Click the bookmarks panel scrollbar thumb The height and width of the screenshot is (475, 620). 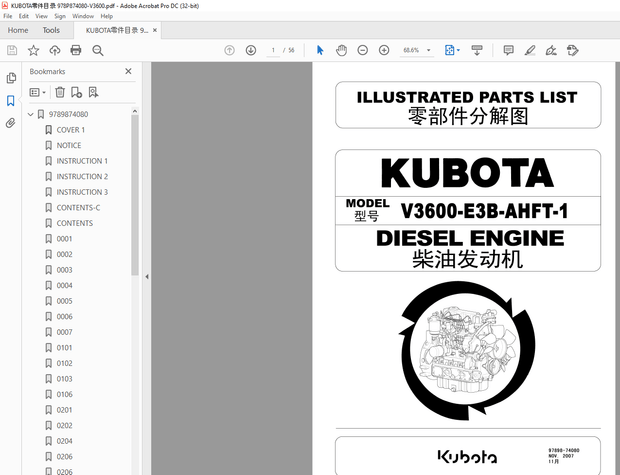(135, 195)
